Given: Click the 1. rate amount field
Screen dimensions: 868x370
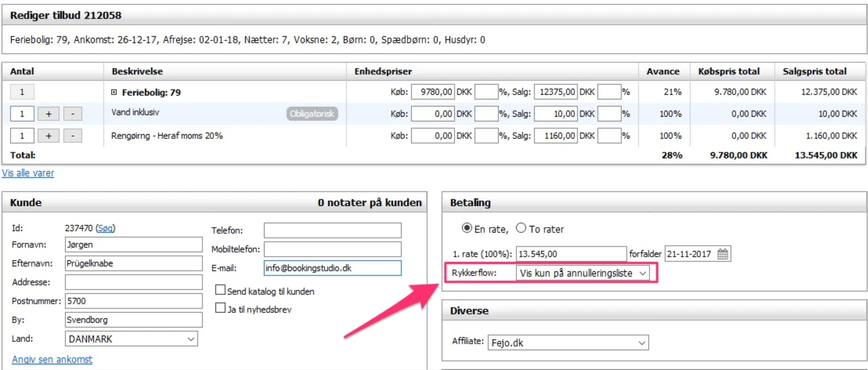Looking at the screenshot, I should [x=571, y=254].
